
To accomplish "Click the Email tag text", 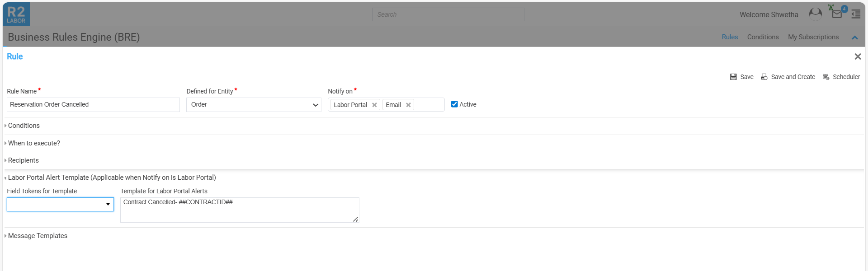I will point(393,105).
